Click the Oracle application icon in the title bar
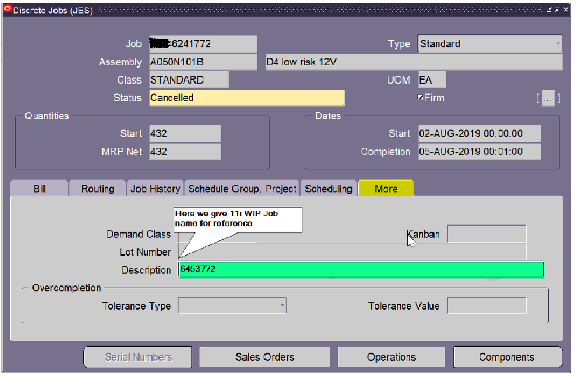588x386 pixels. pos(8,9)
